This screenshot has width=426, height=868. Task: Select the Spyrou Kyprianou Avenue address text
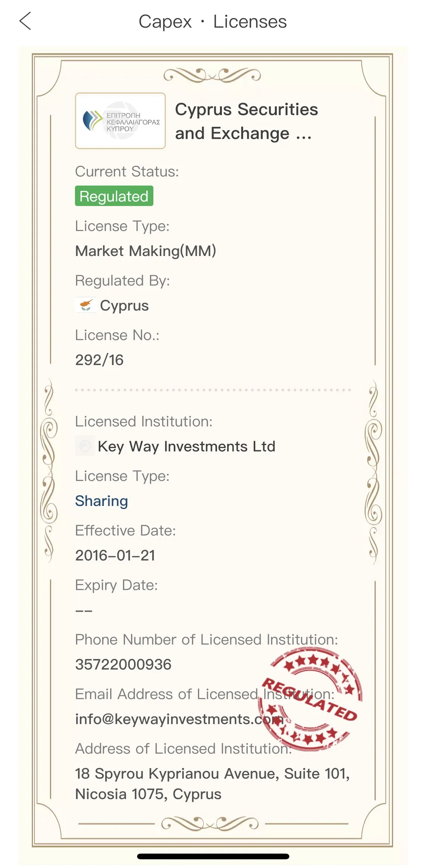pyautogui.click(x=212, y=784)
